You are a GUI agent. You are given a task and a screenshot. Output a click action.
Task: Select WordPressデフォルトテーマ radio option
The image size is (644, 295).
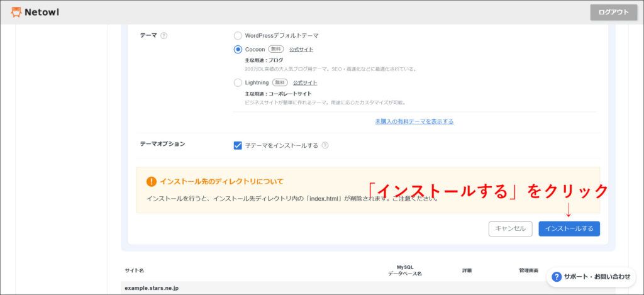coord(238,36)
